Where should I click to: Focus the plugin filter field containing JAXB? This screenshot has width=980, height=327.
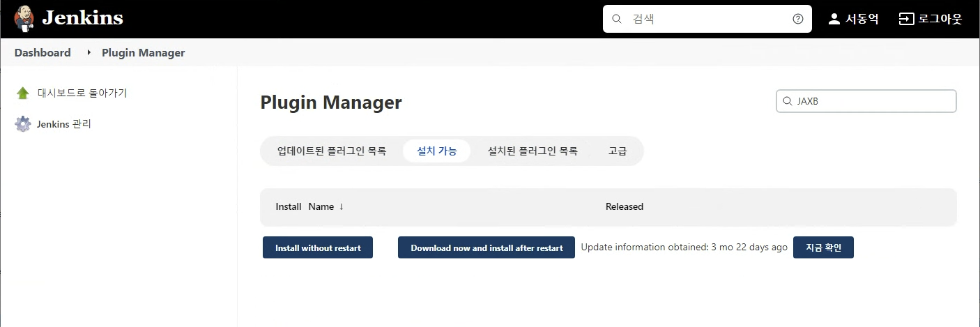pyautogui.click(x=866, y=101)
